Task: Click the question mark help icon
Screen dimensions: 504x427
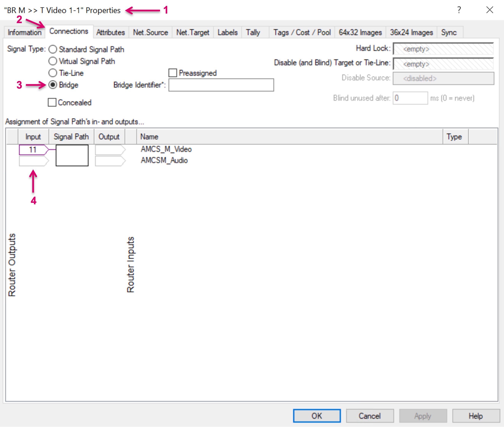Action: click(x=459, y=10)
